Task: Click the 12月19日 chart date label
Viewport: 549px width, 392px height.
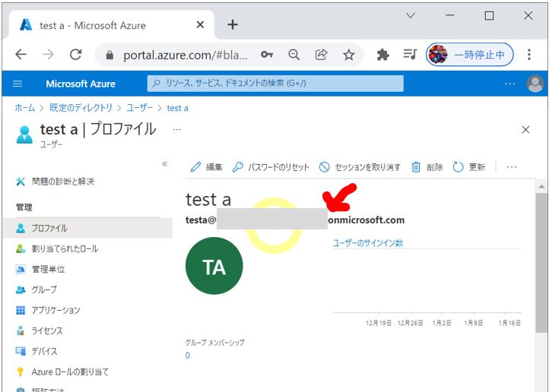Action: 379,323
